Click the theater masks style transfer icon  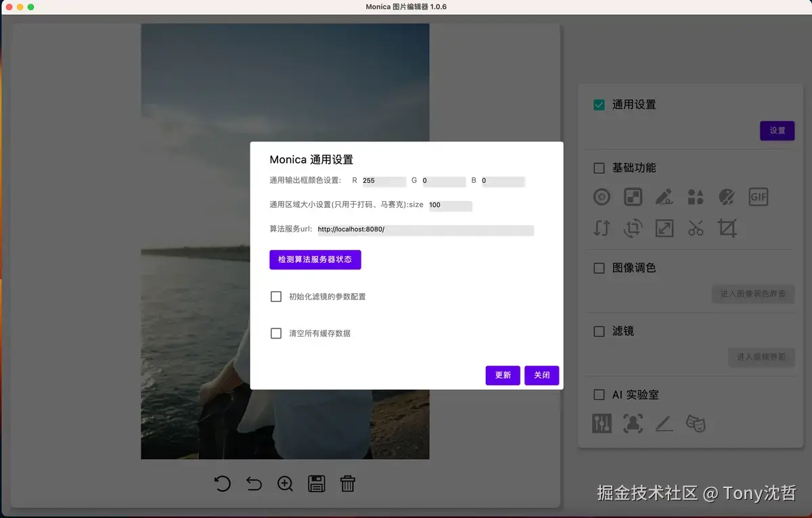696,423
